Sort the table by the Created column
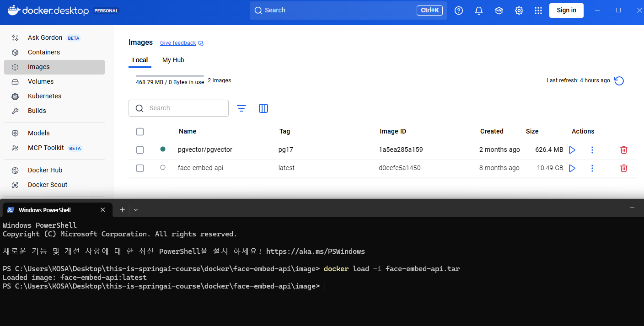Screen dimensions: 644x326 pyautogui.click(x=492, y=131)
